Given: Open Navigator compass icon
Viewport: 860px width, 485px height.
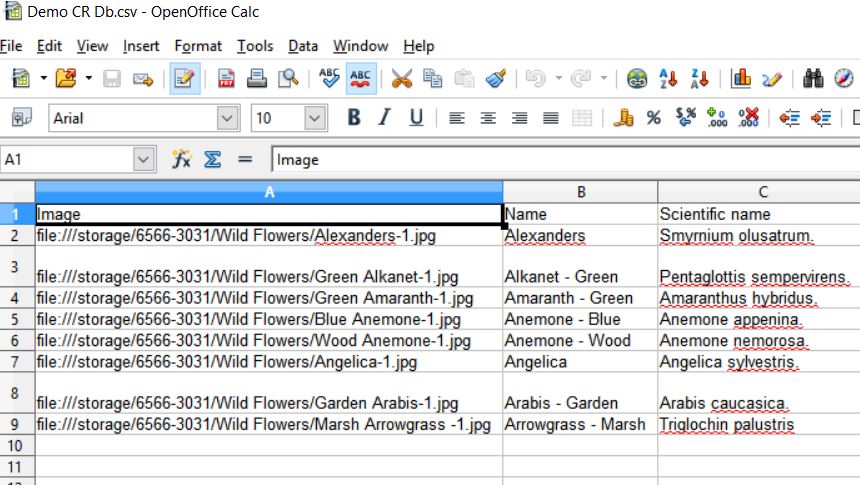Looking at the screenshot, I should pyautogui.click(x=844, y=78).
